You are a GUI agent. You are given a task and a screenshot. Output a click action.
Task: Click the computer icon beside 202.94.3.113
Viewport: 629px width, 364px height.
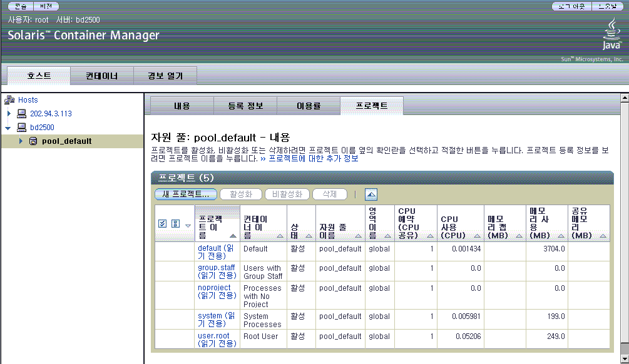point(22,114)
